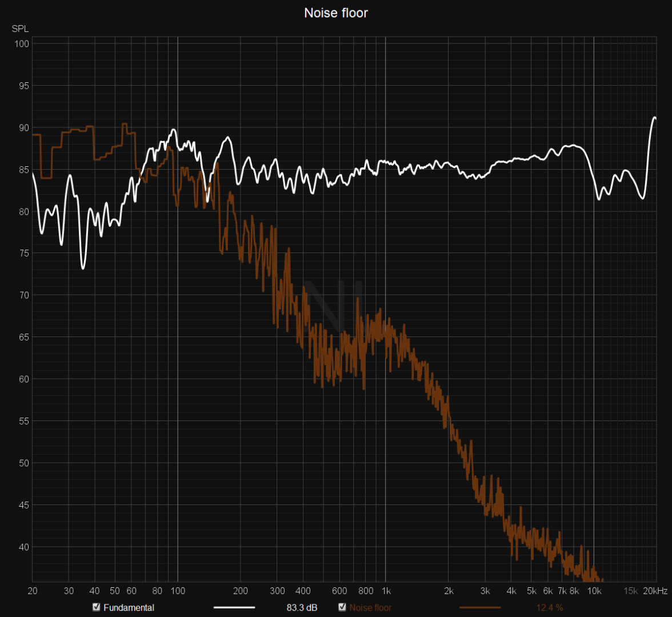Toggle the Noise floor trace checkbox
672x617 pixels.
pos(342,607)
